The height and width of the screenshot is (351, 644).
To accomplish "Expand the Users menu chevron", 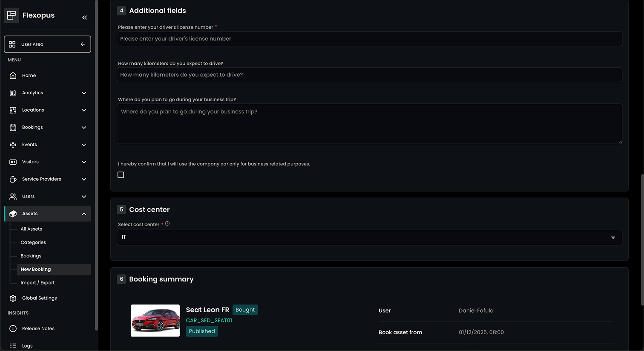I will 84,197.
